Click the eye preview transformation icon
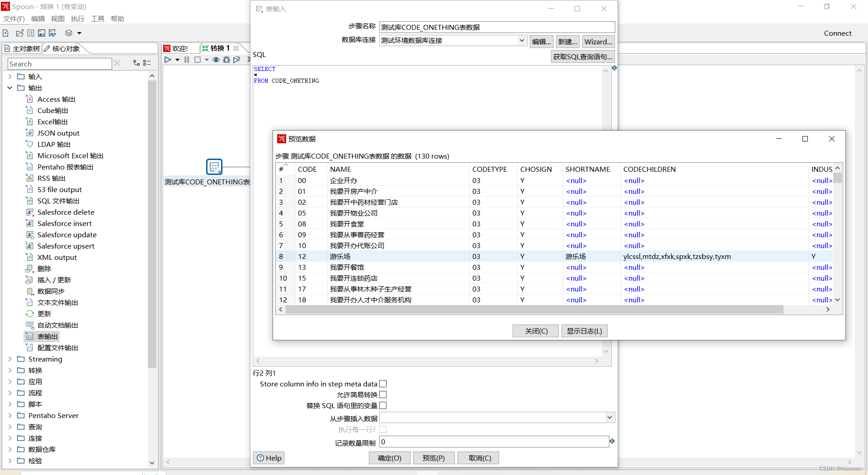The image size is (868, 475). (216, 60)
